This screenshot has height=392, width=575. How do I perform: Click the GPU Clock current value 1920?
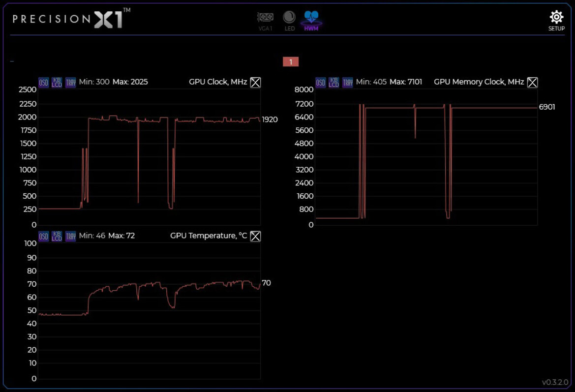pyautogui.click(x=270, y=120)
